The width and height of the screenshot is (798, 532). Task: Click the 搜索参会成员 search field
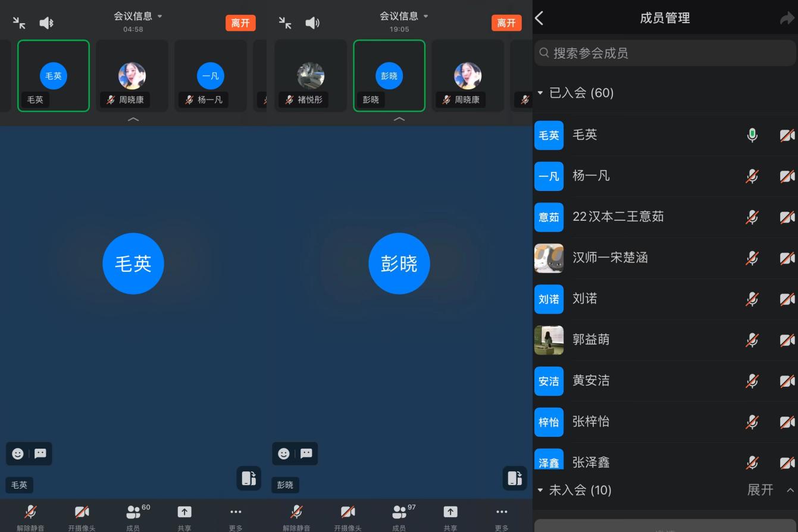click(x=665, y=53)
